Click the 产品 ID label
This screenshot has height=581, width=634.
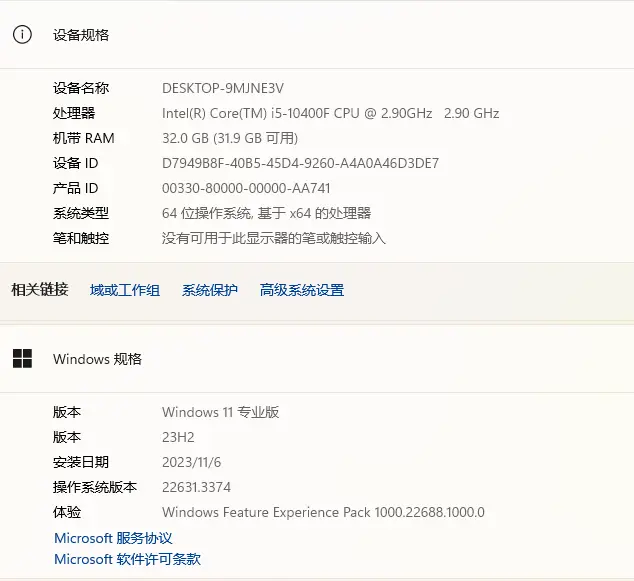tap(76, 188)
